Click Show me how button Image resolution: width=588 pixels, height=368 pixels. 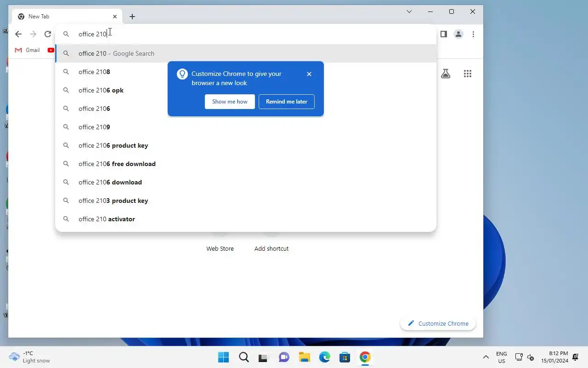point(230,102)
